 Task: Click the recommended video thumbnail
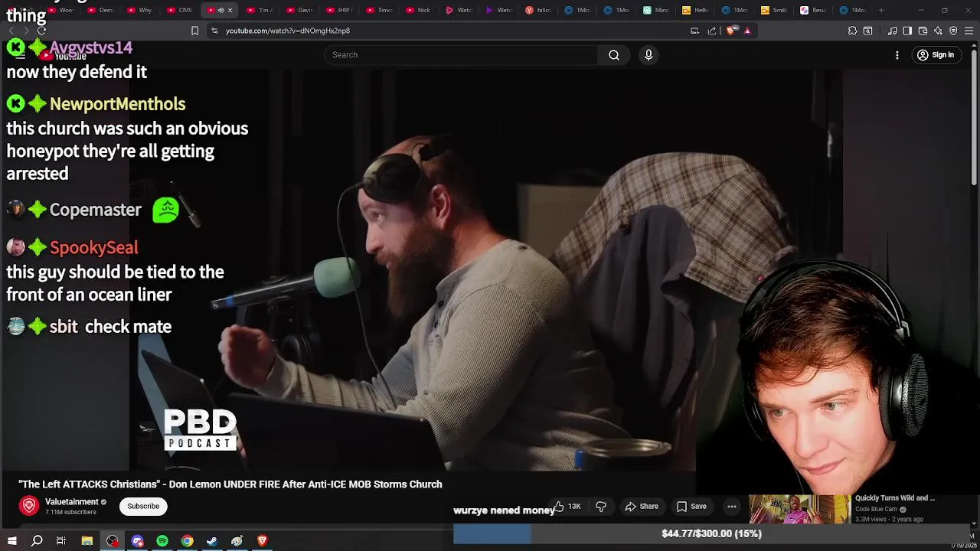pyautogui.click(x=799, y=510)
